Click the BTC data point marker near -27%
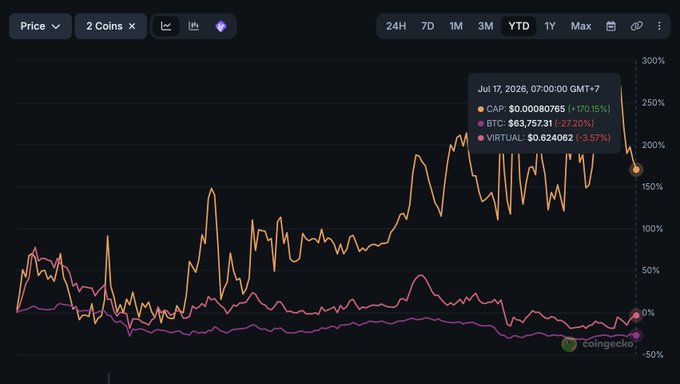The image size is (680, 384). click(x=636, y=335)
